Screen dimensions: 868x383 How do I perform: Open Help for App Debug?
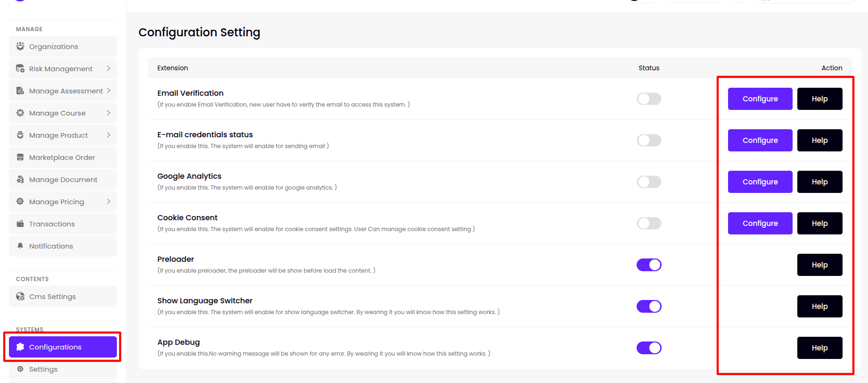(x=819, y=348)
